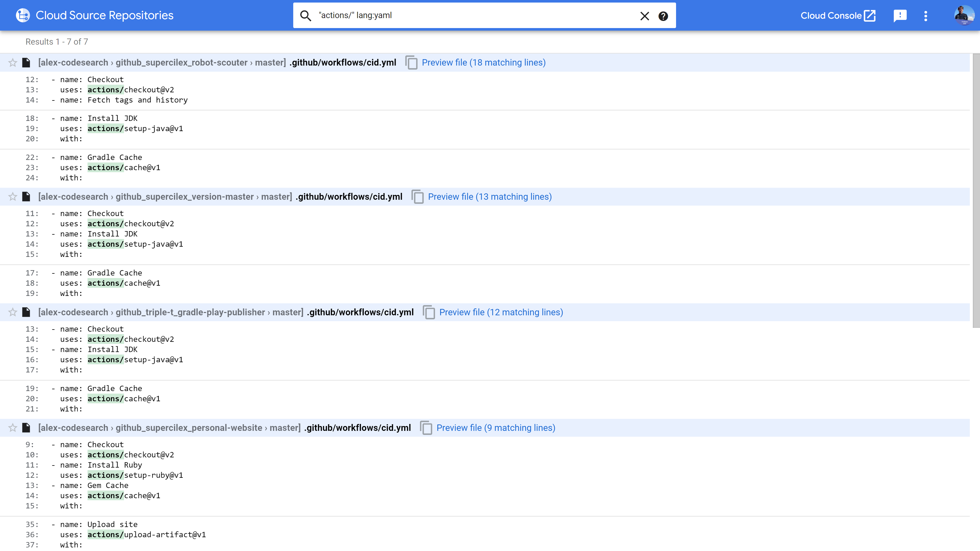Image resolution: width=980 pixels, height=551 pixels.
Task: Open the three-dot more options menu
Action: click(x=926, y=16)
